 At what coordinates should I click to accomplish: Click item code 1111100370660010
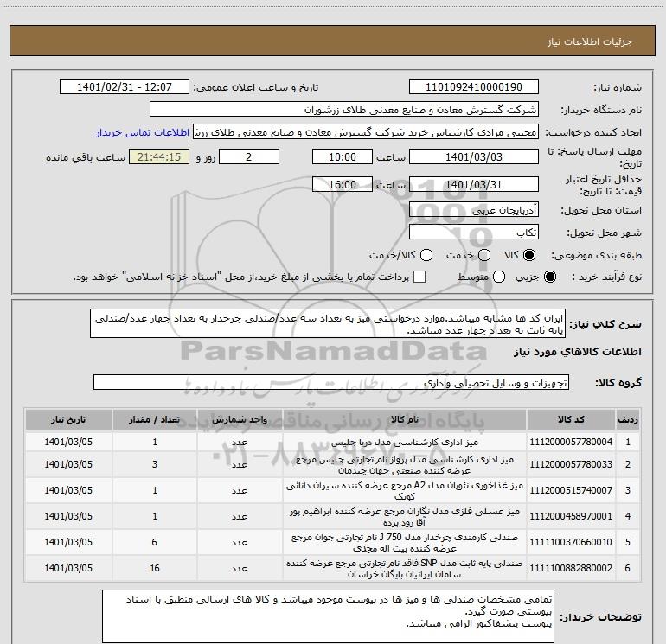(x=571, y=542)
